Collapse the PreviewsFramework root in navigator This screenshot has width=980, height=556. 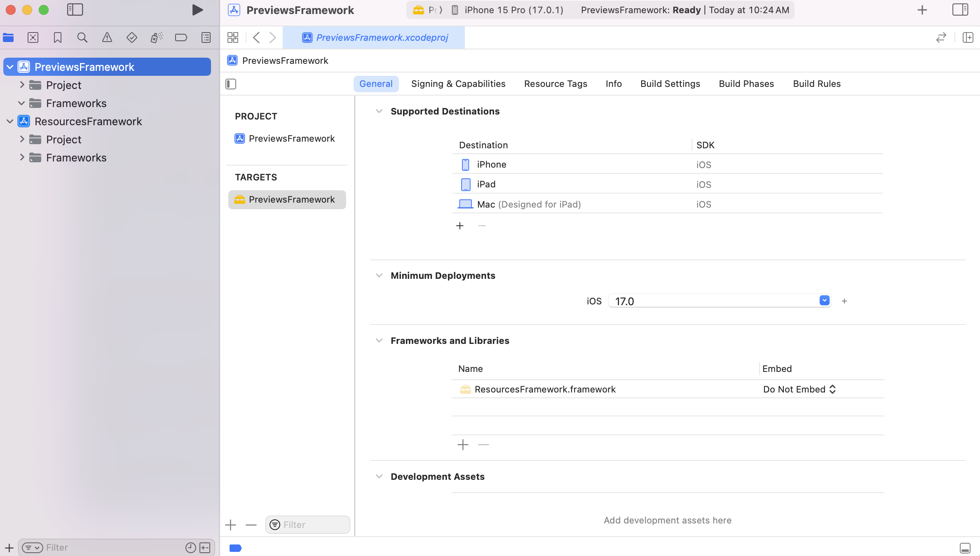[10, 67]
